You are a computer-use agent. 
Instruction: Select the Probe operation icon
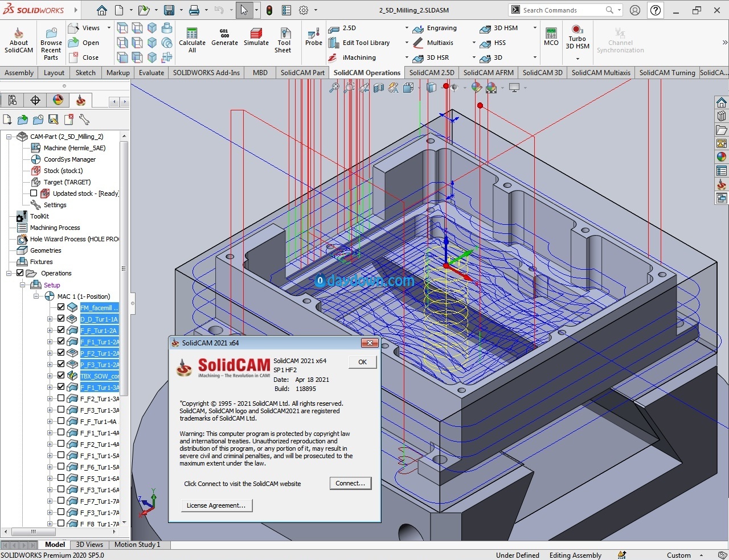coord(313,34)
